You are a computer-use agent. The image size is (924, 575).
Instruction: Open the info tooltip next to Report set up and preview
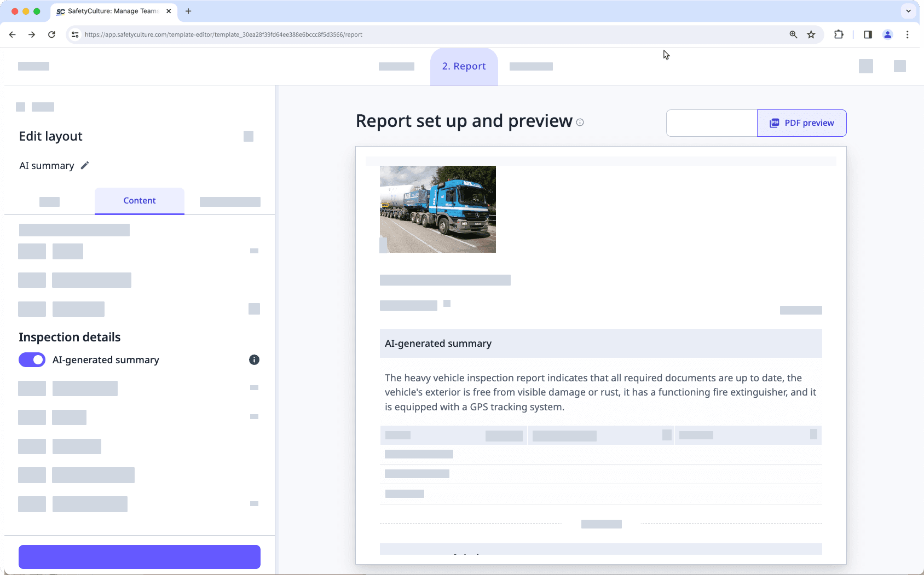coord(580,123)
